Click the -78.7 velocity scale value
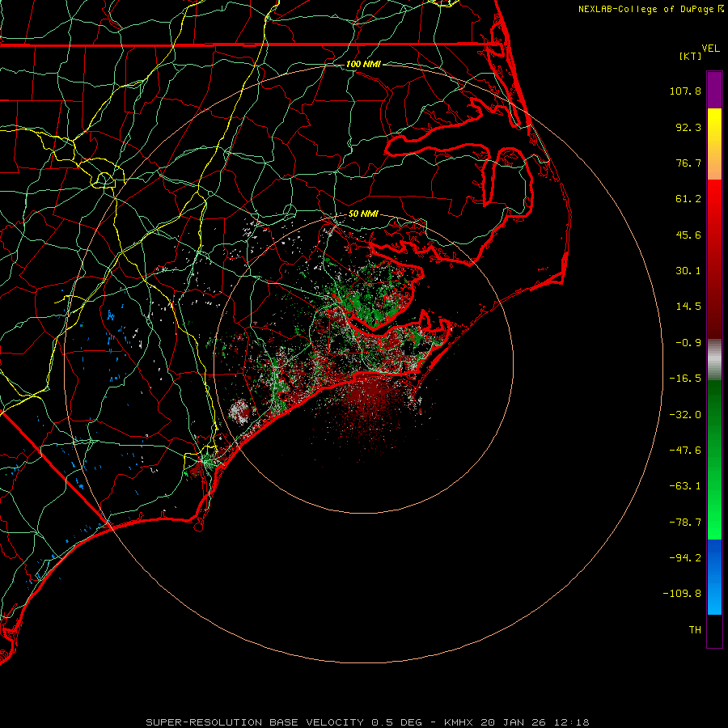Viewport: 728px width, 728px height. coord(685,523)
